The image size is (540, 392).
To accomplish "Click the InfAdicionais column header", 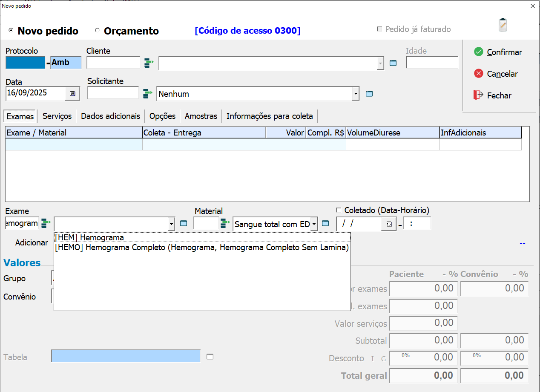I will pyautogui.click(x=480, y=133).
